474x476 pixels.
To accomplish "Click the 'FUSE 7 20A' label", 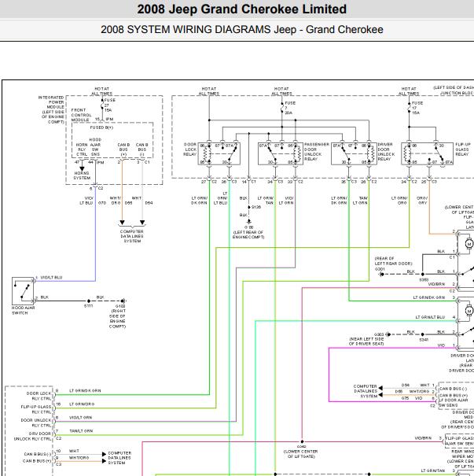I will click(290, 108).
